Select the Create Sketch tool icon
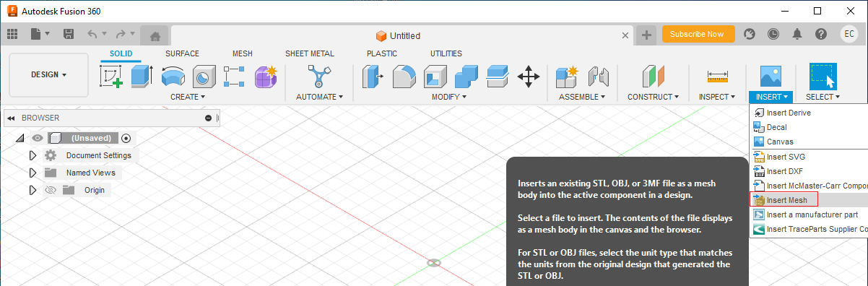Image resolution: width=868 pixels, height=286 pixels. click(110, 76)
